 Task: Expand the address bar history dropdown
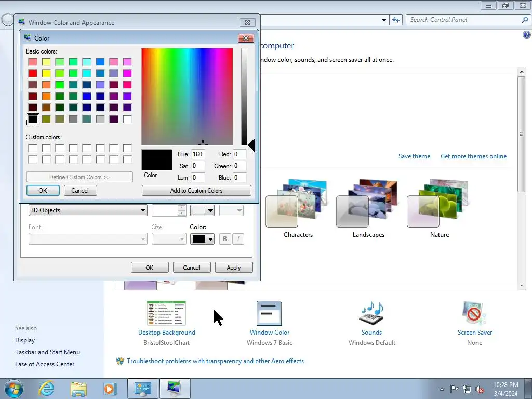[x=384, y=20]
